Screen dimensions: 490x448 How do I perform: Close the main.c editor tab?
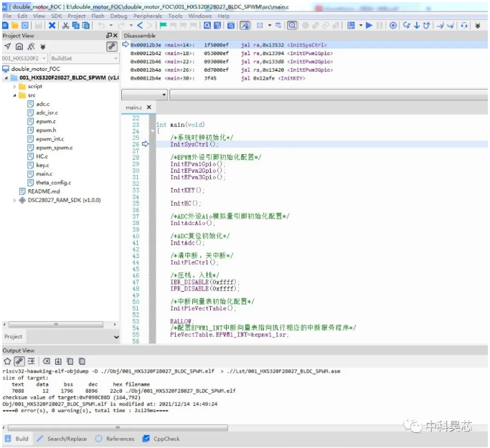coord(149,107)
